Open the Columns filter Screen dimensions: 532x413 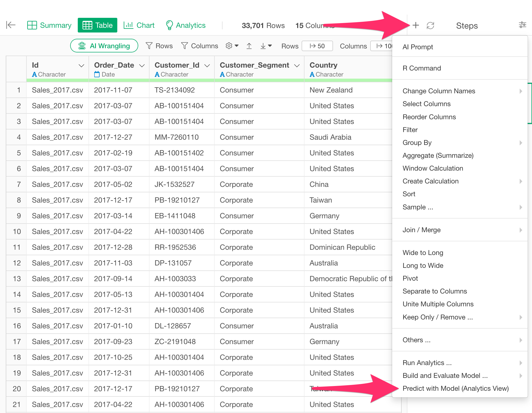coord(199,46)
